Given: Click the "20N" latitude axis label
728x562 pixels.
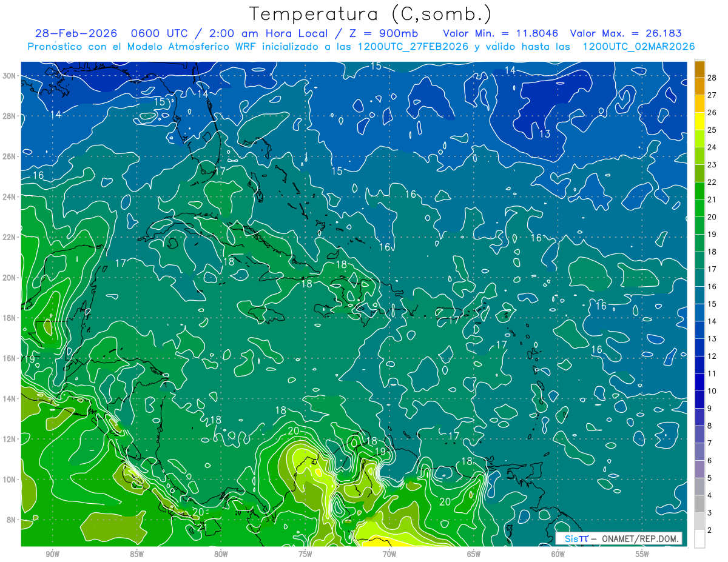Looking at the screenshot, I should tap(10, 278).
